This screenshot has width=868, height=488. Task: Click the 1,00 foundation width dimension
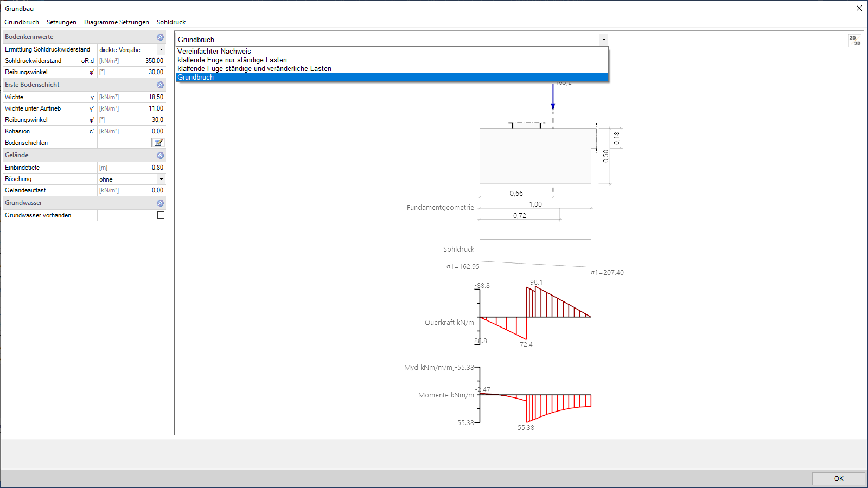(x=535, y=204)
